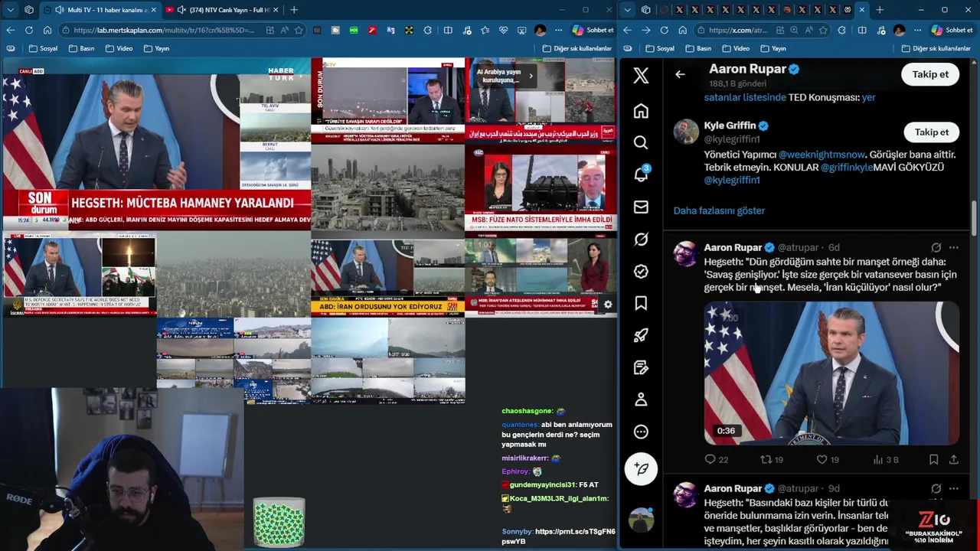Open a new tab in right browser
Screen dimensions: 980x551
[x=879, y=10]
